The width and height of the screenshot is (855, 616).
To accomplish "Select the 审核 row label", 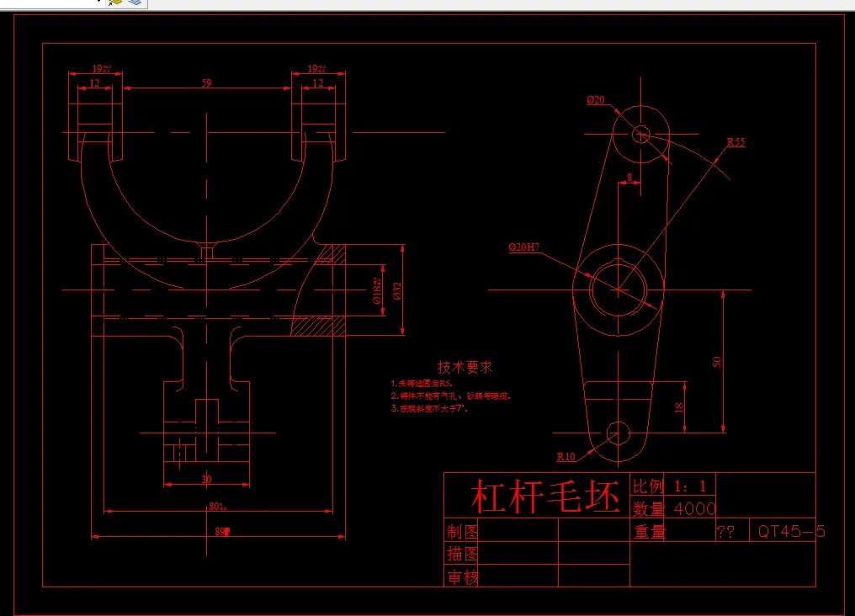I will [462, 576].
